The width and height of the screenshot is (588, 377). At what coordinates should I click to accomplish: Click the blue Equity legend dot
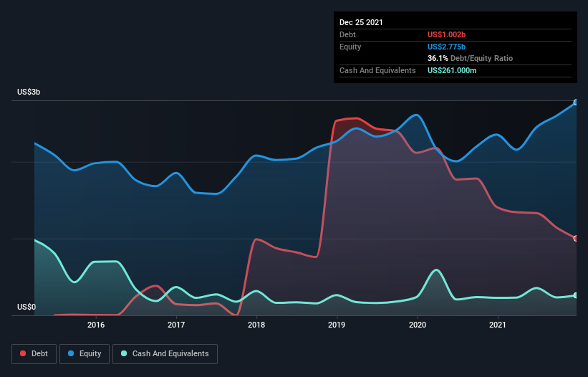tap(71, 354)
